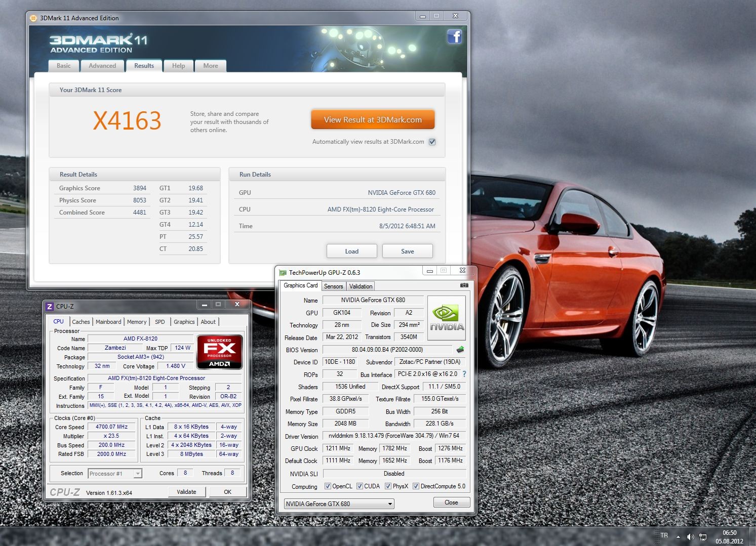Open the Processor #1 selection dropdown
756x546 pixels.
[x=115, y=474]
